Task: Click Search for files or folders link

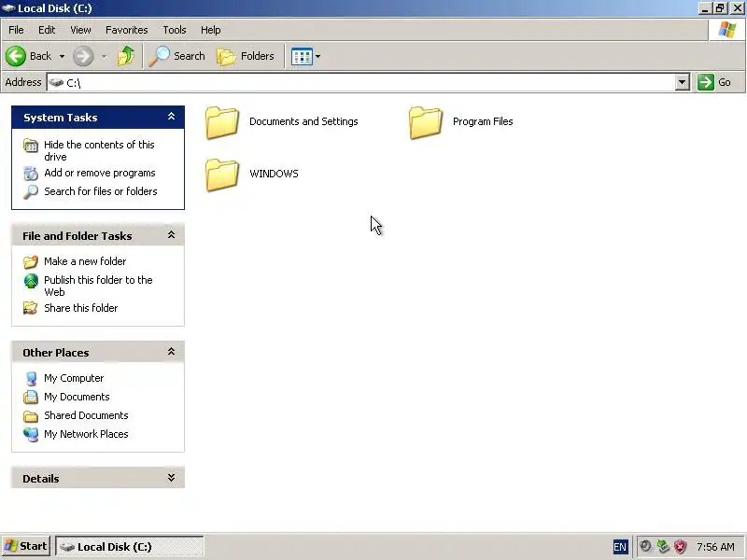Action: pos(101,191)
